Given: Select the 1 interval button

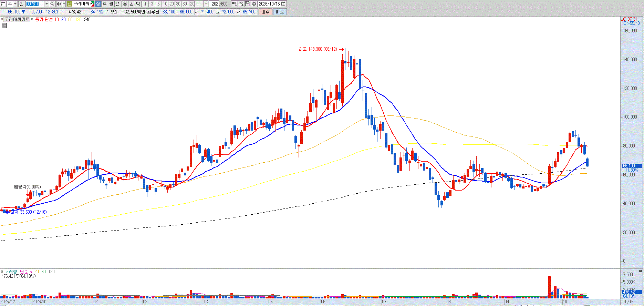Looking at the screenshot, I should coord(145,4).
